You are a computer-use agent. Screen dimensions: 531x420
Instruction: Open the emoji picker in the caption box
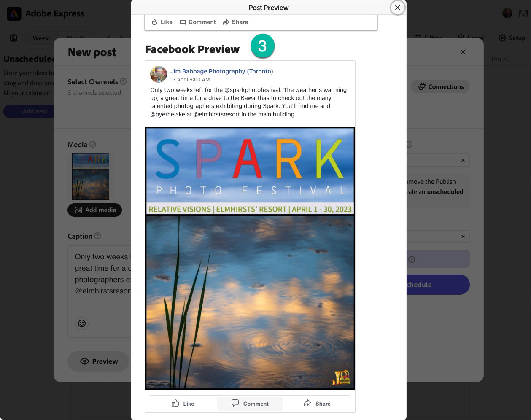point(82,323)
